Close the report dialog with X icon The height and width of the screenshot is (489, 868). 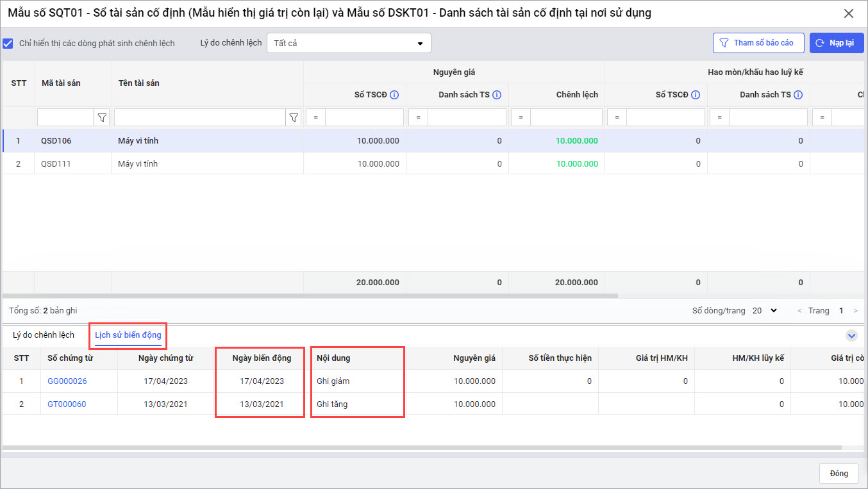pos(848,13)
